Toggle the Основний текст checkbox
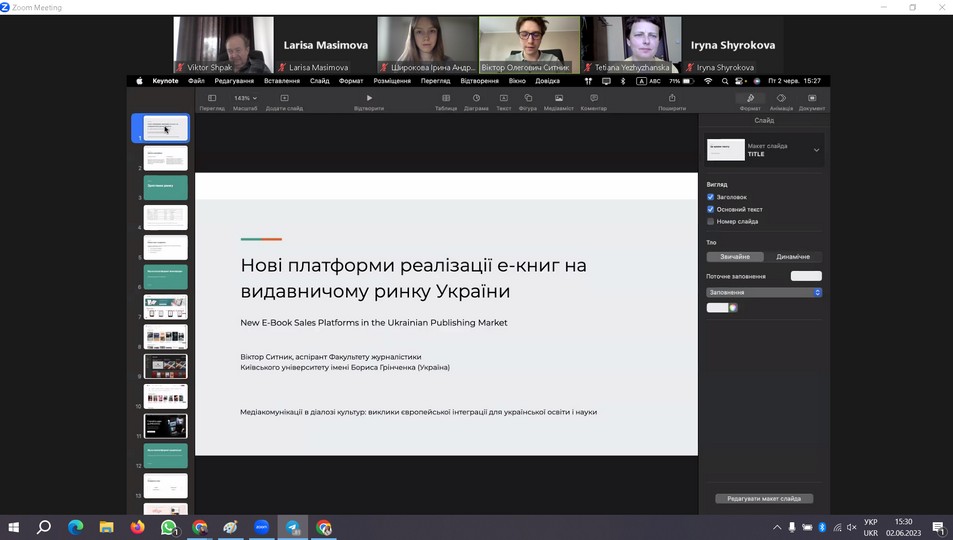The image size is (953, 540). [x=711, y=209]
